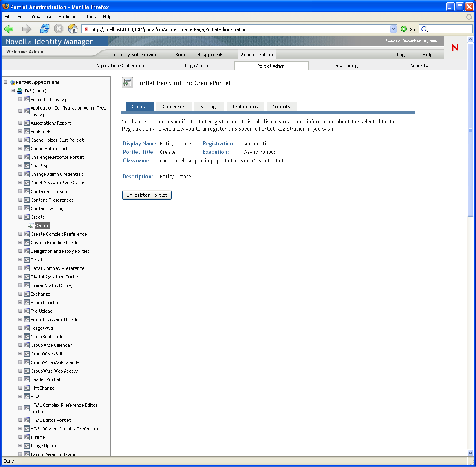
Task: Click the Container Lookup portlet icon
Action: (x=27, y=192)
